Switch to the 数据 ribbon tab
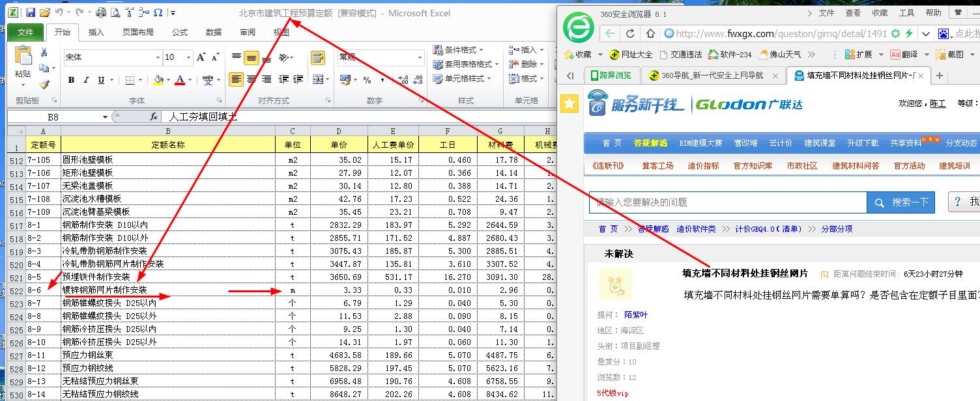 [214, 32]
